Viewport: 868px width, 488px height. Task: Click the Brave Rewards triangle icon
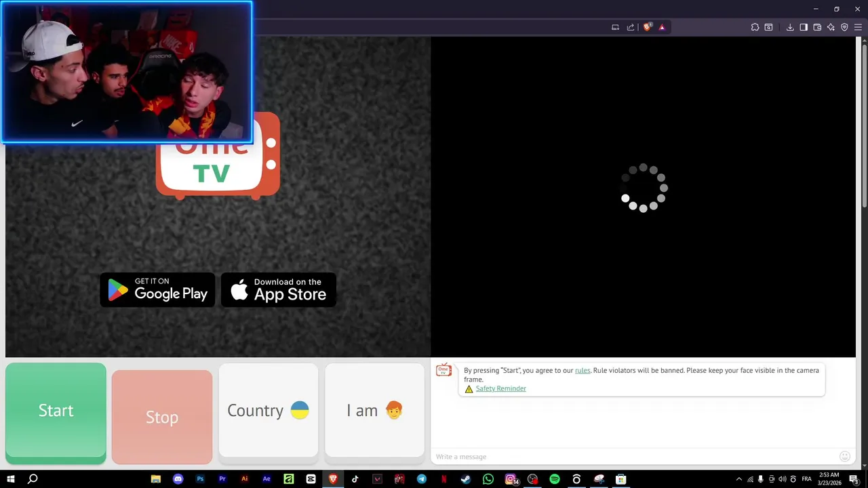662,27
